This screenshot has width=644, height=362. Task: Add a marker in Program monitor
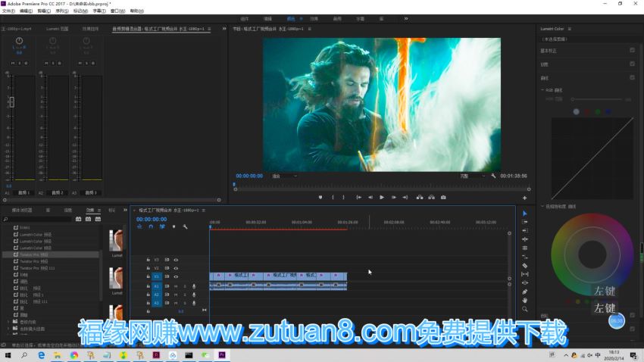320,198
